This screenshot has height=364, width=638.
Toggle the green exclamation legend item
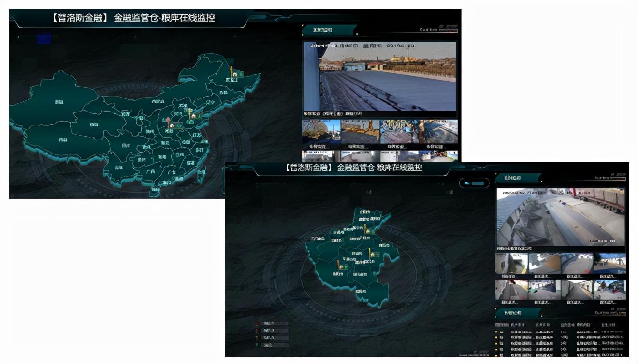[x=272, y=345]
